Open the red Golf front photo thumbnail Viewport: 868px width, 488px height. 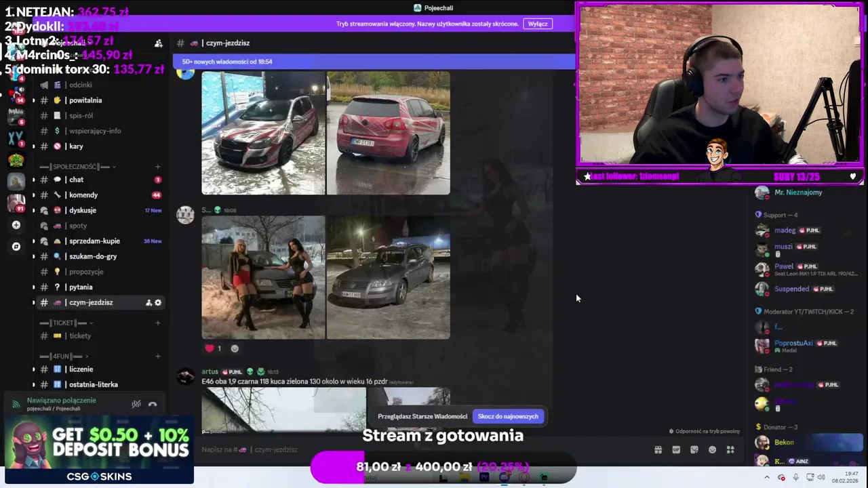coord(263,133)
